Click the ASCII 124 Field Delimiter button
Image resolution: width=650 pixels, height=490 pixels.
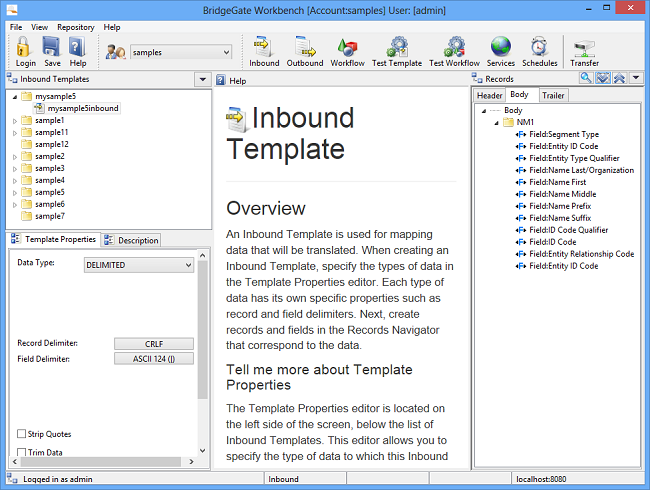(x=154, y=359)
